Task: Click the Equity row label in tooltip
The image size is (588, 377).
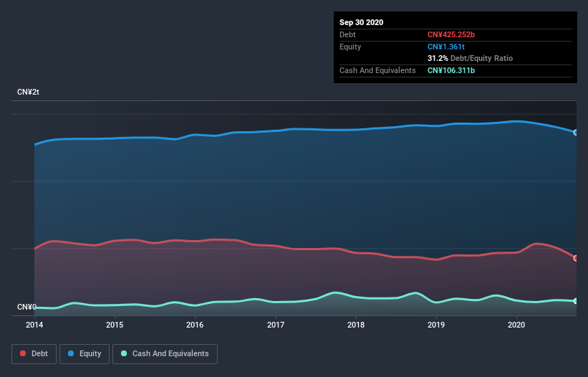Action: 350,47
